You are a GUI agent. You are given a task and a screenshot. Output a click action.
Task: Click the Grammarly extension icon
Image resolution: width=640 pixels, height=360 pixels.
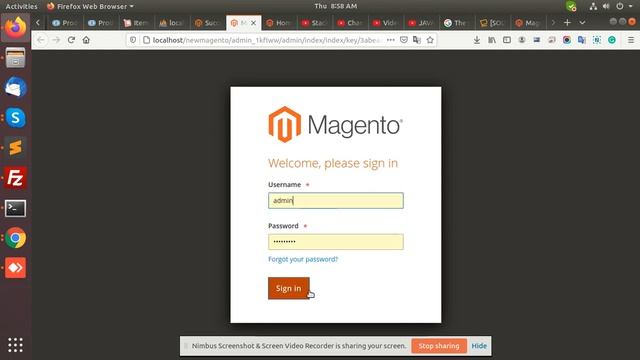click(612, 40)
